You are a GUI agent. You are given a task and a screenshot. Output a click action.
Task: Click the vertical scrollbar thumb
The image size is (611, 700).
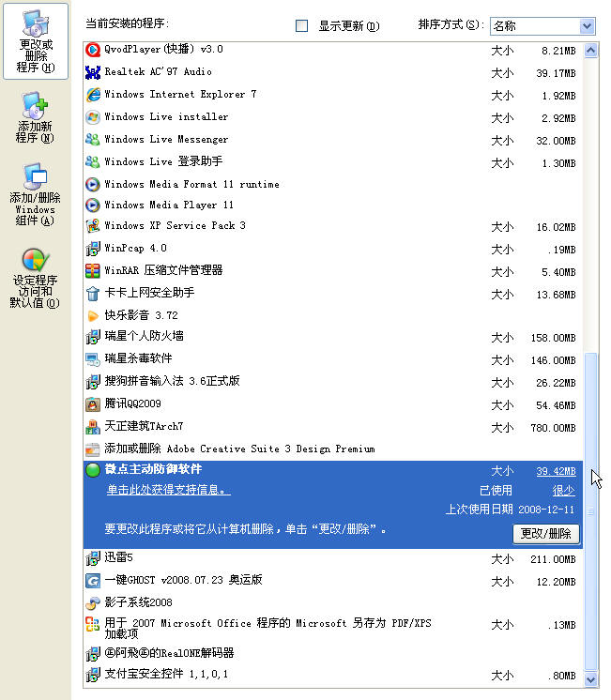coord(591,511)
